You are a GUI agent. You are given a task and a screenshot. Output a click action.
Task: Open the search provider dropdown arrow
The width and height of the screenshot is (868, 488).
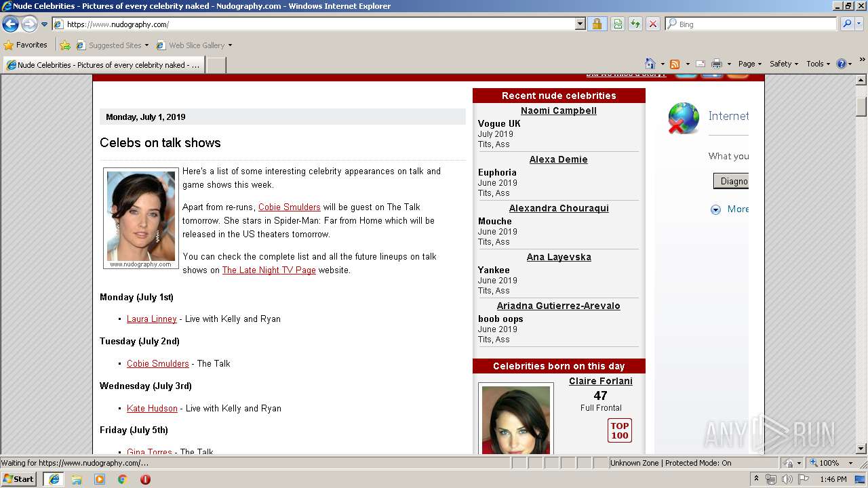tap(860, 24)
